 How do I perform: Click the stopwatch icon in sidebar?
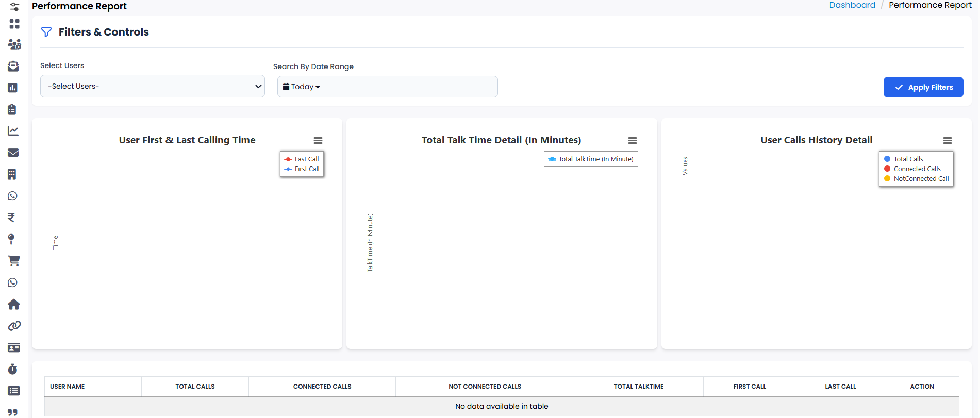click(x=13, y=369)
